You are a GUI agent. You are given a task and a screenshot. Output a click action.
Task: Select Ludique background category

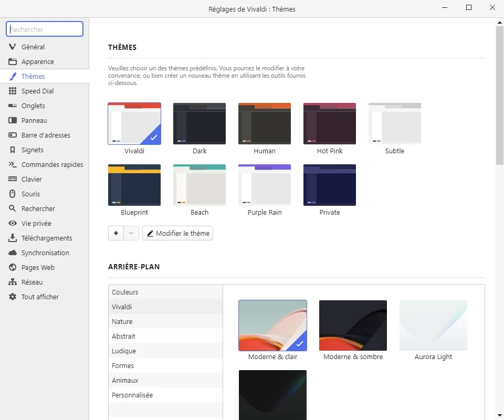tap(165, 351)
